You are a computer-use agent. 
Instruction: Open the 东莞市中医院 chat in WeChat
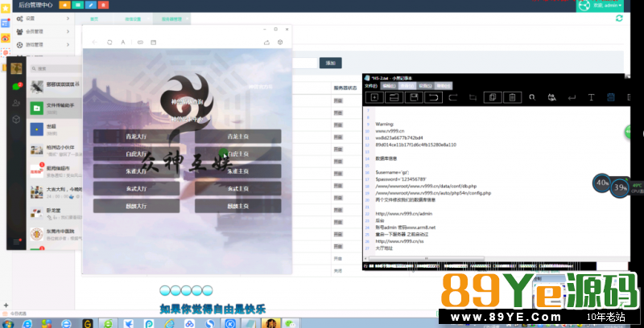coord(55,234)
